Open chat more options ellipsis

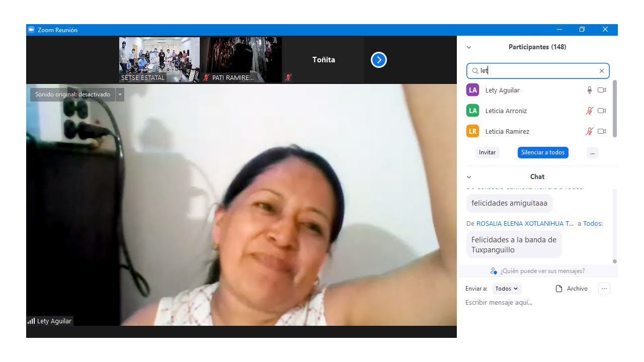point(604,289)
